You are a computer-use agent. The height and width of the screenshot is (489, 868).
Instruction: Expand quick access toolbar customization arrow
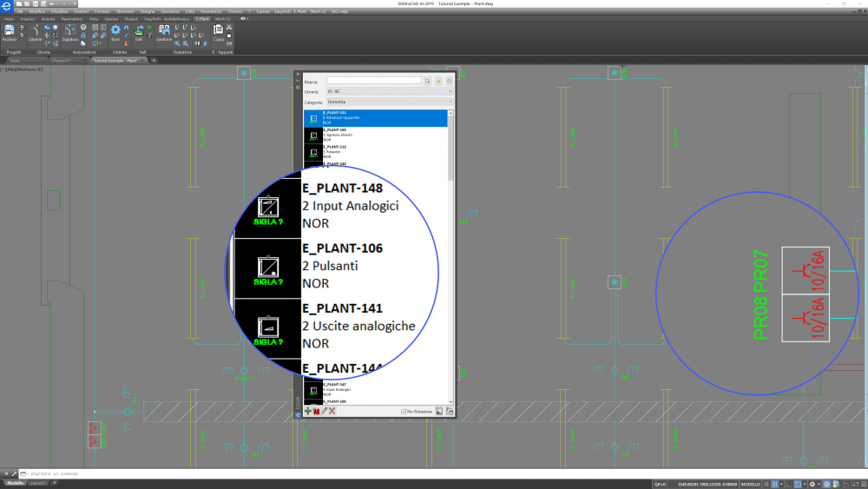[x=74, y=3]
